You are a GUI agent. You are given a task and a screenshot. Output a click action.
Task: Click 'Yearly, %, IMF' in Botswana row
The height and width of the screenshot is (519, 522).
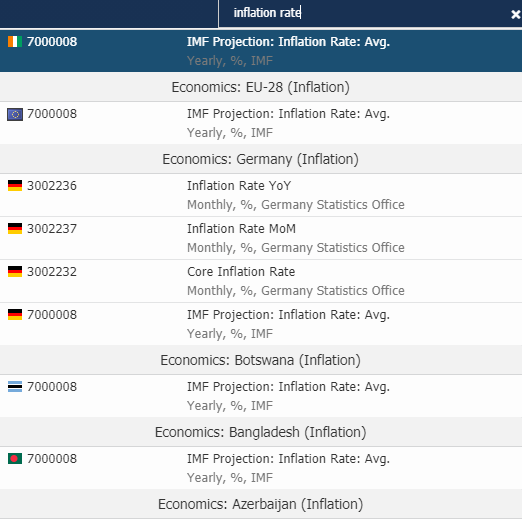(230, 406)
